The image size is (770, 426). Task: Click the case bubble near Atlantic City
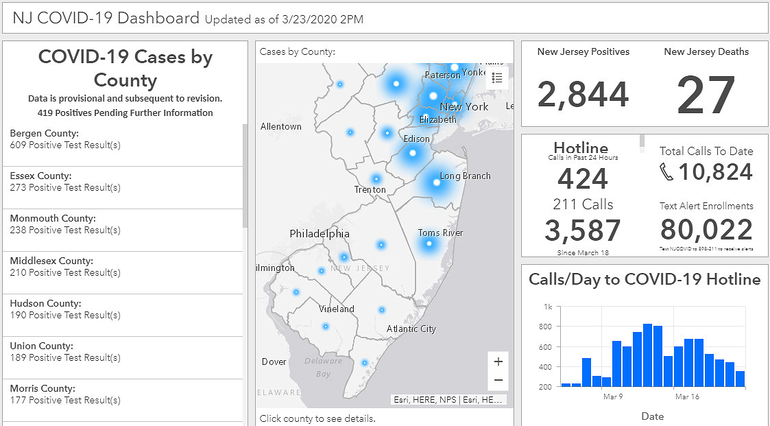click(x=381, y=311)
